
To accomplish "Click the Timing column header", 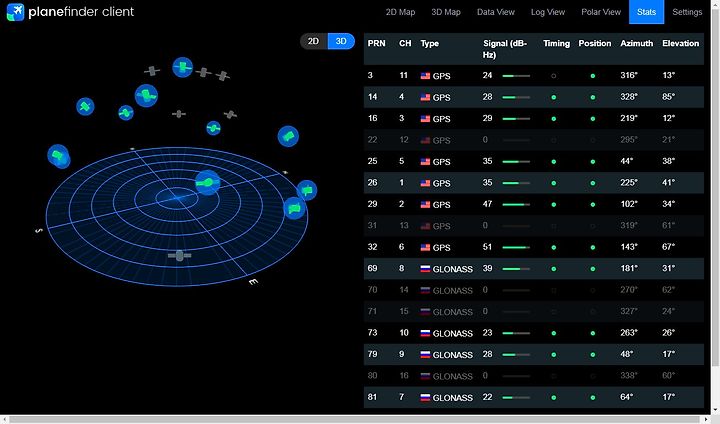I will point(557,43).
